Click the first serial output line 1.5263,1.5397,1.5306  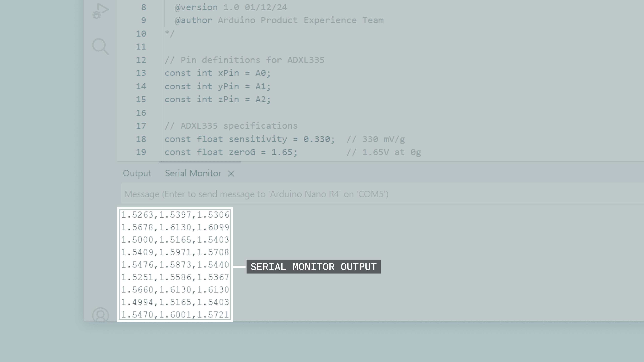pyautogui.click(x=175, y=215)
